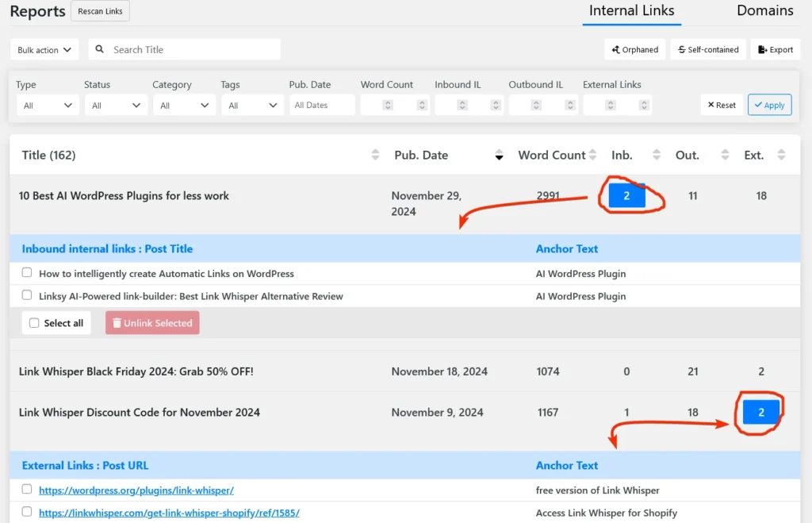The height and width of the screenshot is (523, 812).
Task: Click the Unlink Selected button
Action: (152, 323)
